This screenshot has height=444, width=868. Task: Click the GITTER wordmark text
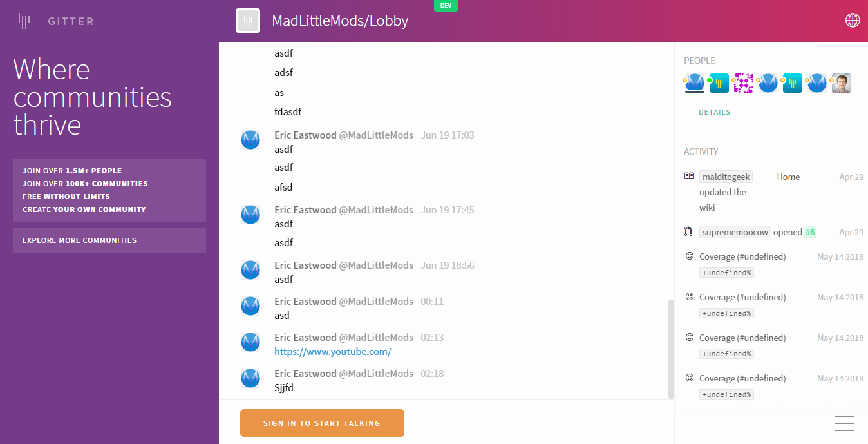(71, 21)
